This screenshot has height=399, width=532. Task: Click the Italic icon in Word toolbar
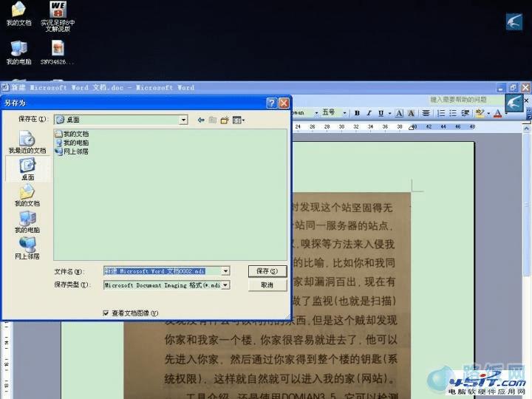[x=369, y=113]
